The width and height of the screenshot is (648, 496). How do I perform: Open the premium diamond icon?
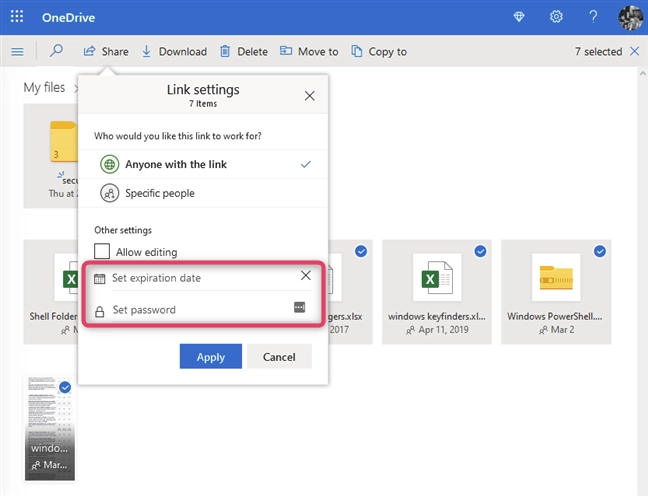pyautogui.click(x=519, y=17)
